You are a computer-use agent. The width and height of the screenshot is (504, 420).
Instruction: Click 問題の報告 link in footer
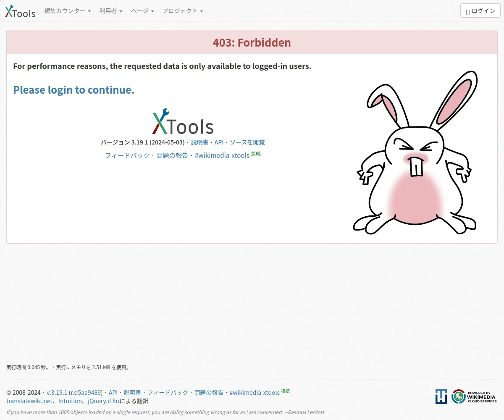(x=209, y=392)
